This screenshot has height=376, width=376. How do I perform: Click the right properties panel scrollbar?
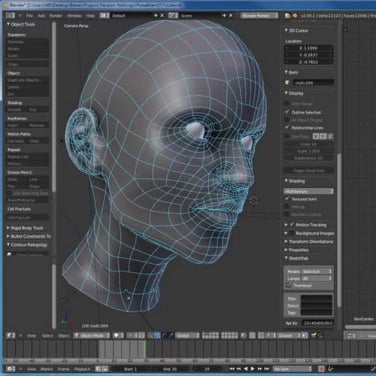pyautogui.click(x=339, y=230)
